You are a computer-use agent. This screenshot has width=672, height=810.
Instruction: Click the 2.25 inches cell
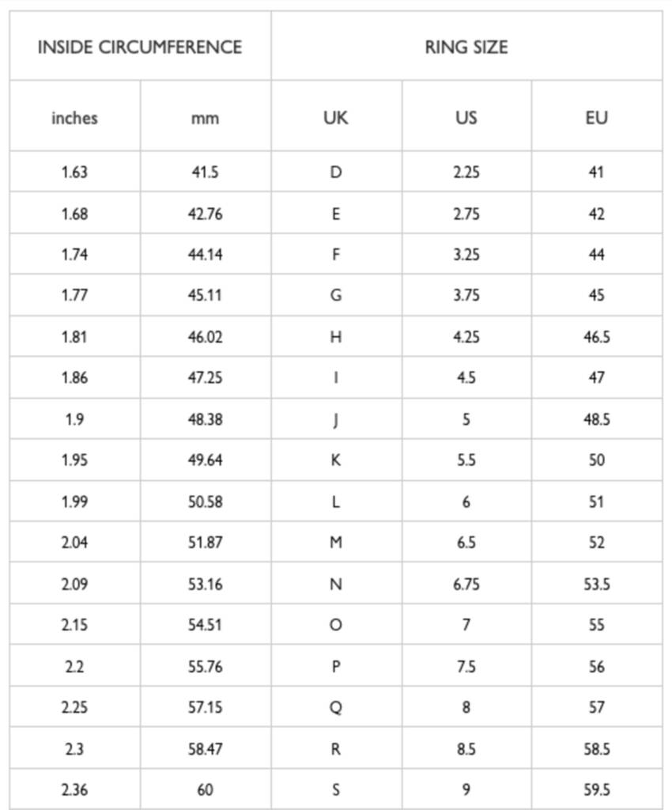click(74, 707)
